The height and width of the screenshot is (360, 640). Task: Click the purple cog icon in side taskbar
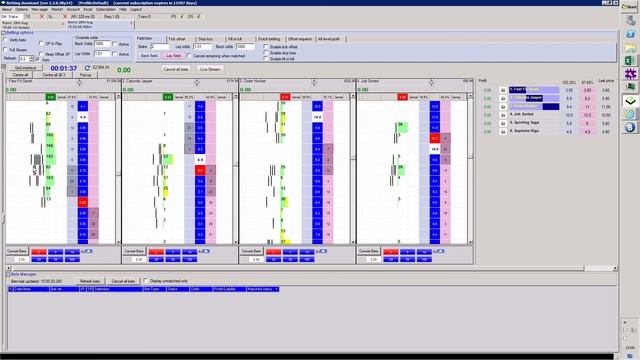630,74
